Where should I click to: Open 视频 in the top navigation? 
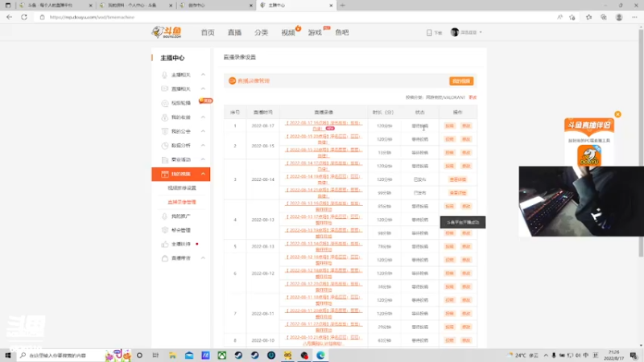pyautogui.click(x=288, y=32)
